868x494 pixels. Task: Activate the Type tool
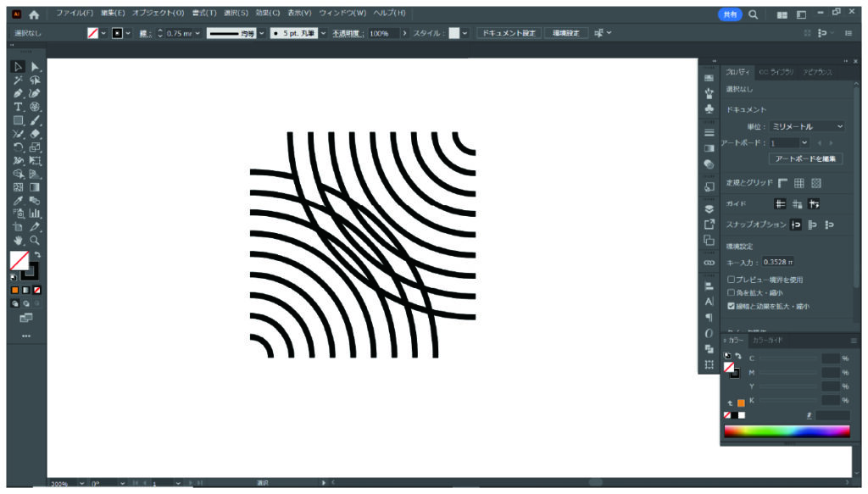pos(18,107)
